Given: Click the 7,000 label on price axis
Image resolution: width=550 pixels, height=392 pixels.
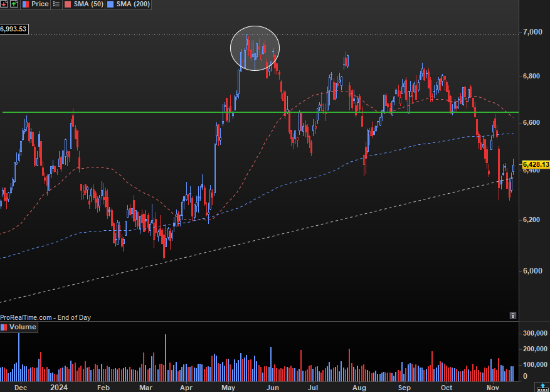Looking at the screenshot, I should point(532,32).
